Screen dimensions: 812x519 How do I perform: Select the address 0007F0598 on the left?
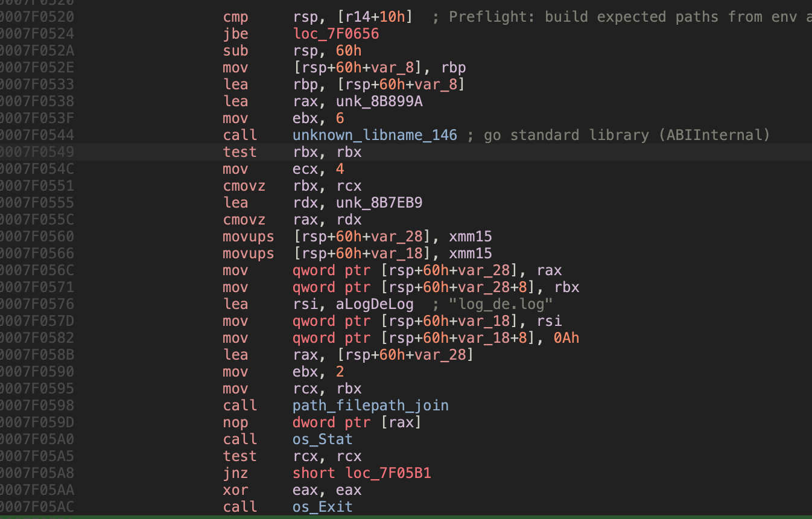pyautogui.click(x=36, y=406)
